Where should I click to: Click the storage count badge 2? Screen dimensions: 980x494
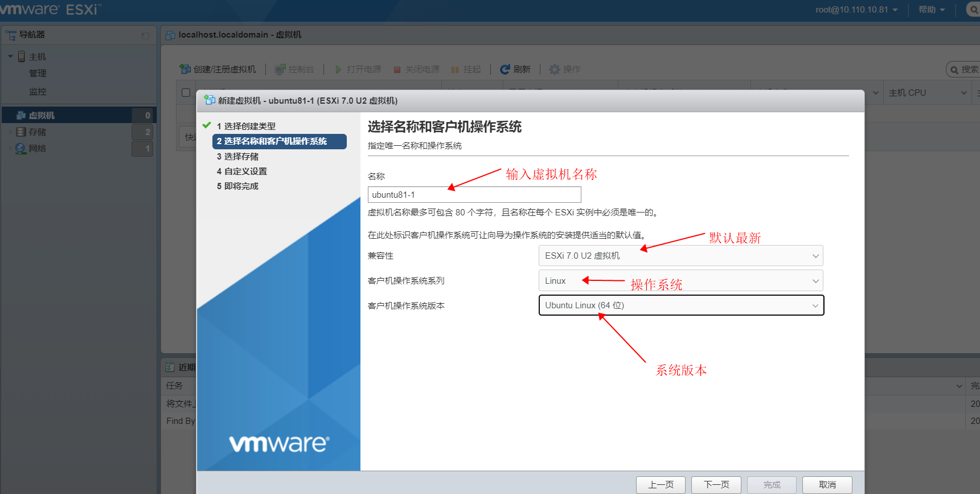142,132
